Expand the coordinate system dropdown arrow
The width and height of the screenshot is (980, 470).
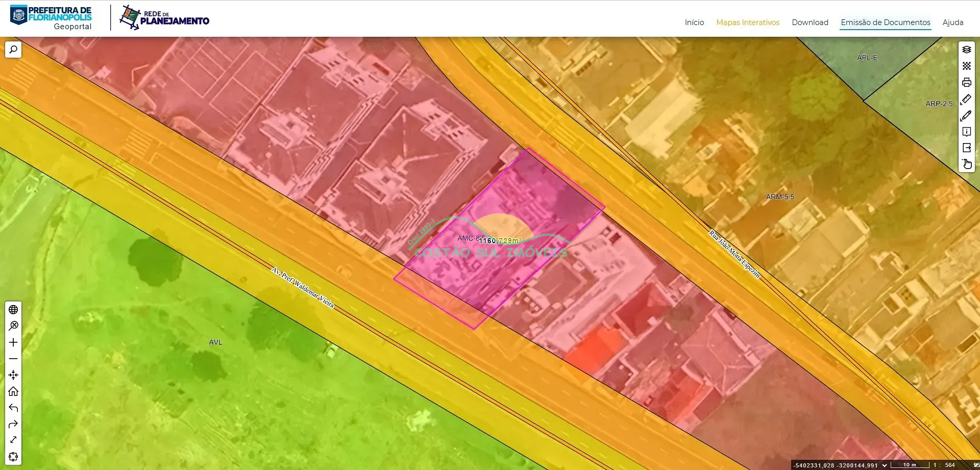[885, 465]
